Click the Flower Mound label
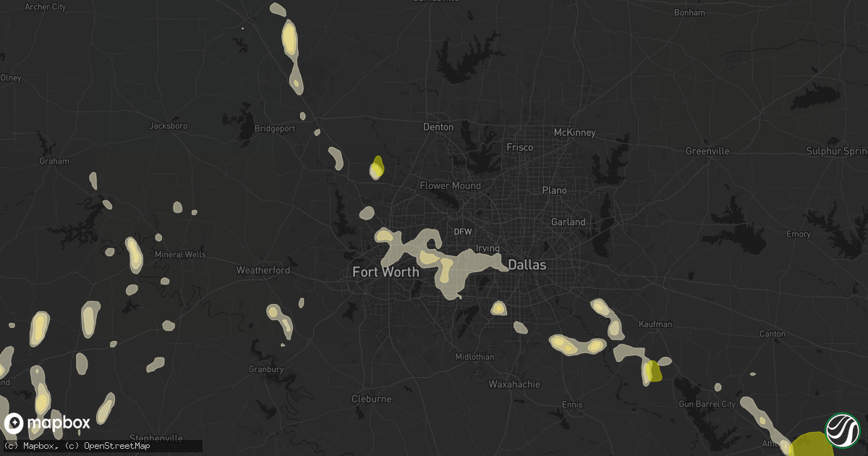The width and height of the screenshot is (868, 456). 451,185
